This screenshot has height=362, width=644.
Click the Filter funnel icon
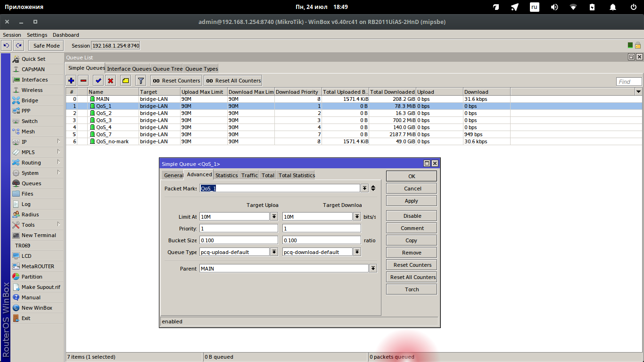(140, 81)
